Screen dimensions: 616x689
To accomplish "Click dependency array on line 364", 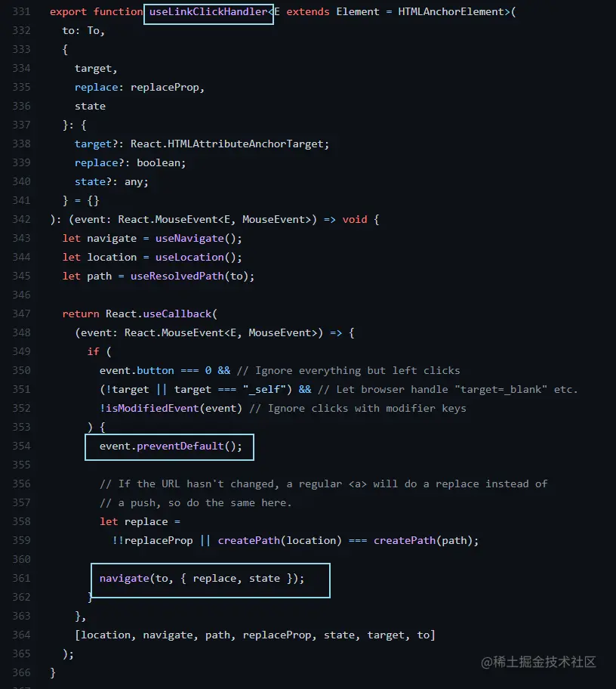I will tap(254, 635).
